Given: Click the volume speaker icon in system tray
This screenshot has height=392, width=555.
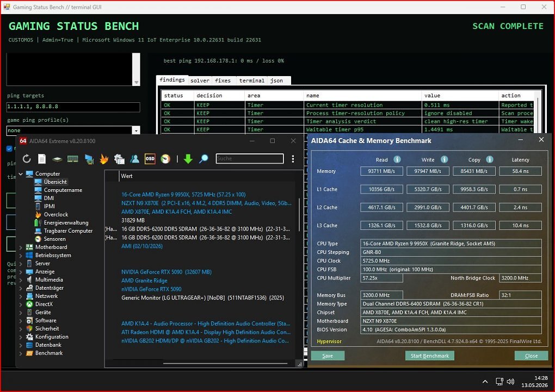Looking at the screenshot, I should coord(510,381).
